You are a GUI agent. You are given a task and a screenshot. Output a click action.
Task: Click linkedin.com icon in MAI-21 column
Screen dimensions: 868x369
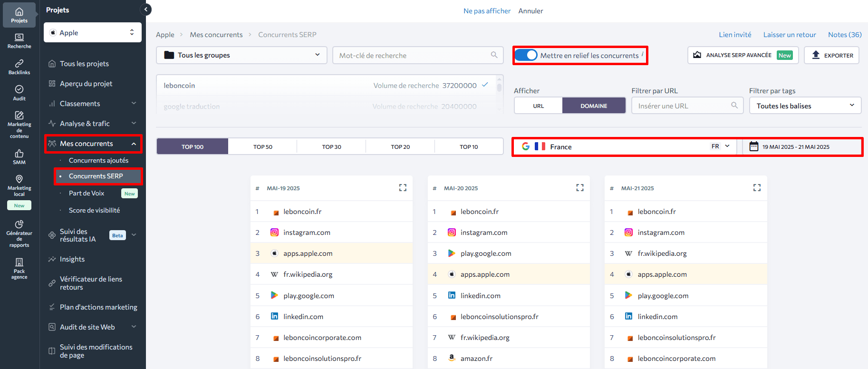pyautogui.click(x=628, y=316)
